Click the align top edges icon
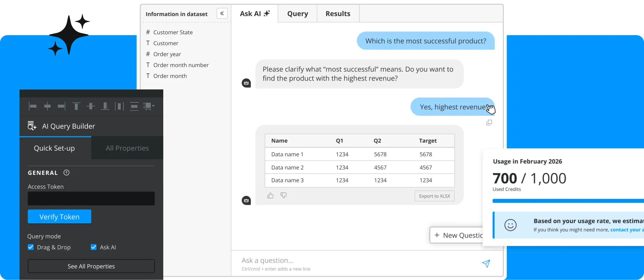Image resolution: width=644 pixels, height=280 pixels. coord(76,106)
